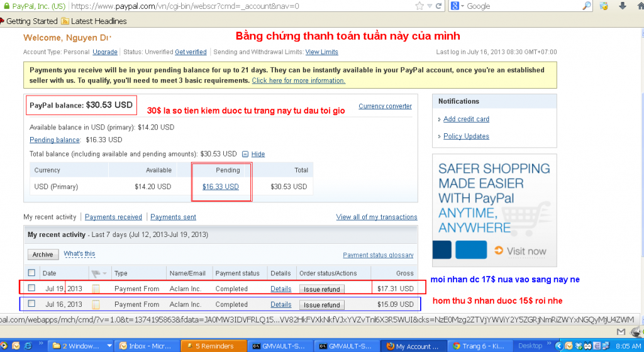Open the Payment status glossary link

tap(378, 255)
